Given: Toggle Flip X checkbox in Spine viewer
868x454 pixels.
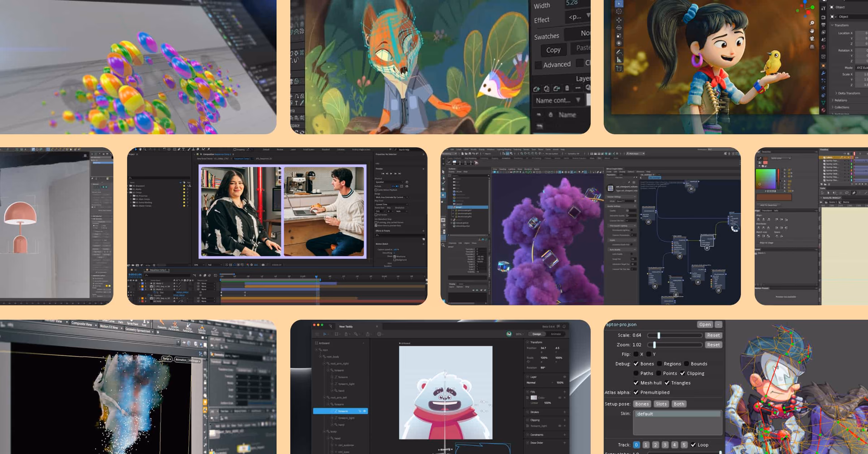Looking at the screenshot, I should pyautogui.click(x=636, y=354).
